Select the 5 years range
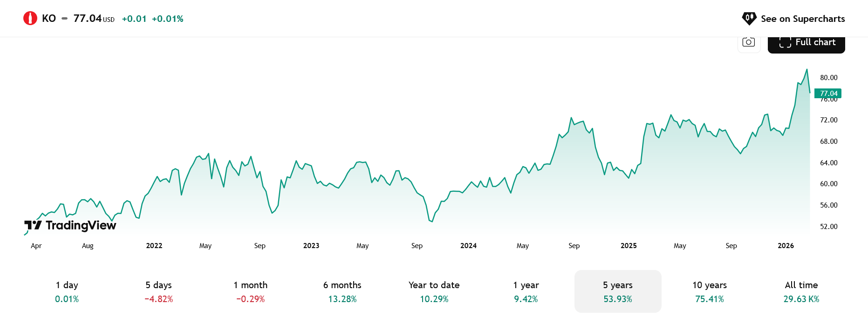The image size is (868, 317). click(617, 291)
